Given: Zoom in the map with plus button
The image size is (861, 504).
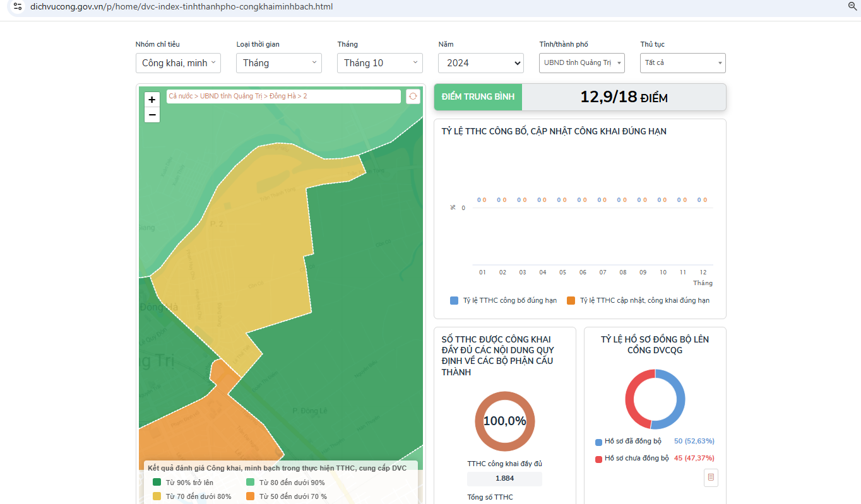Looking at the screenshot, I should 152,100.
